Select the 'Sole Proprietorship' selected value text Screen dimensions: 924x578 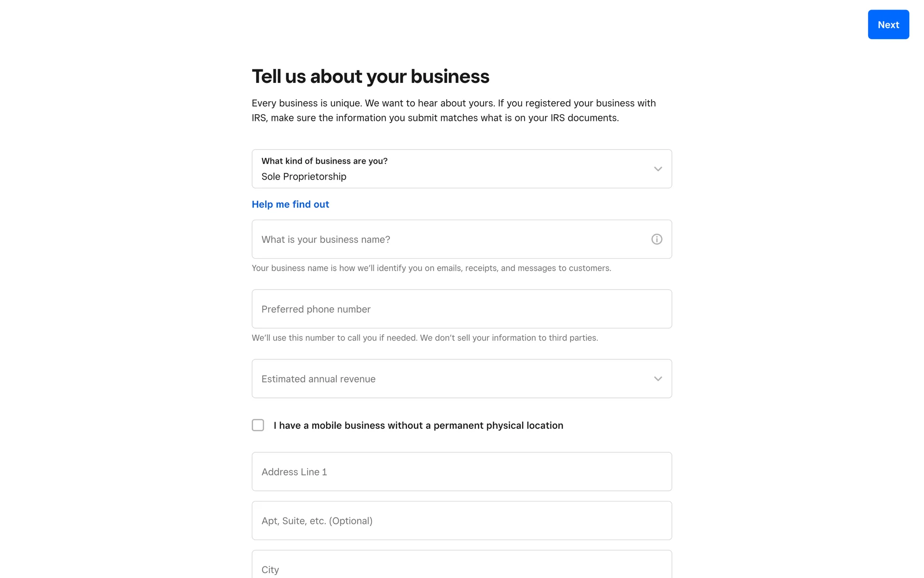pyautogui.click(x=304, y=177)
